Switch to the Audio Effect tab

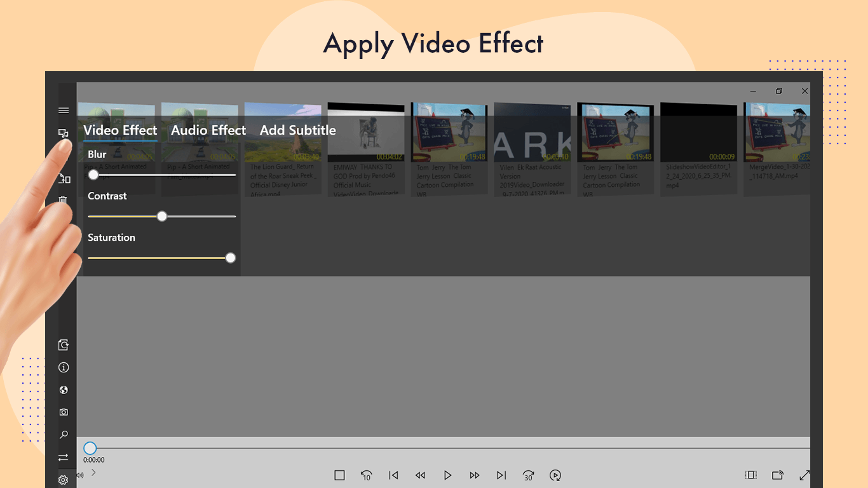[208, 130]
